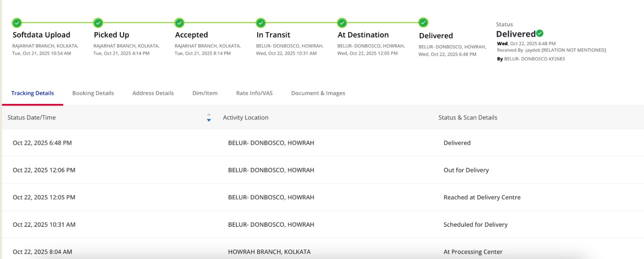Click the Delivered step checkmark icon
The height and width of the screenshot is (259, 644).
point(423,23)
